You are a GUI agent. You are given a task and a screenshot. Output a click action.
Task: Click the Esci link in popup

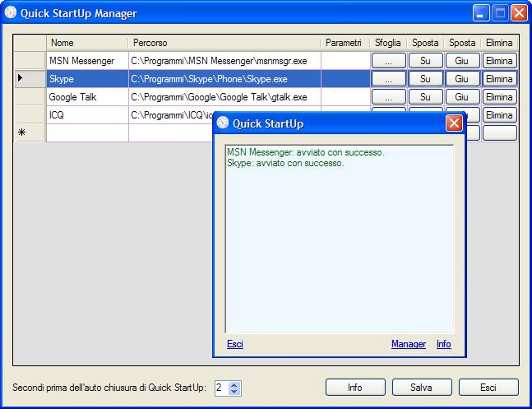pyautogui.click(x=234, y=344)
